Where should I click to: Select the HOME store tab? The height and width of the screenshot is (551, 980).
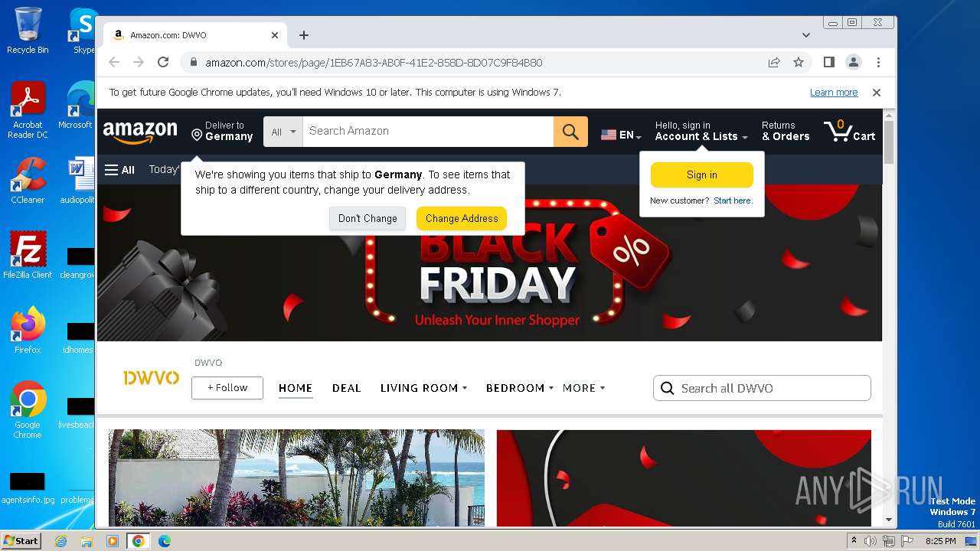(296, 388)
